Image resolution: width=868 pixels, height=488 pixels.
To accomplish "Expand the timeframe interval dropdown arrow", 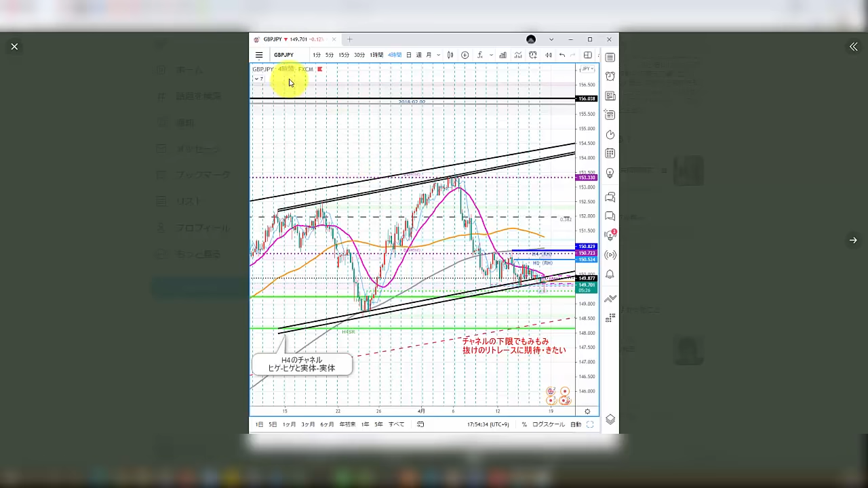I will pyautogui.click(x=439, y=55).
